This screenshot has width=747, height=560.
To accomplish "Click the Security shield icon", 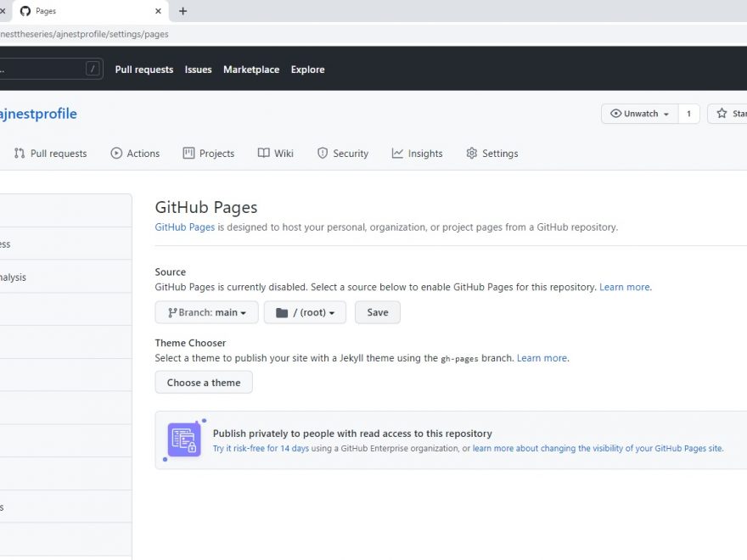I will point(323,154).
